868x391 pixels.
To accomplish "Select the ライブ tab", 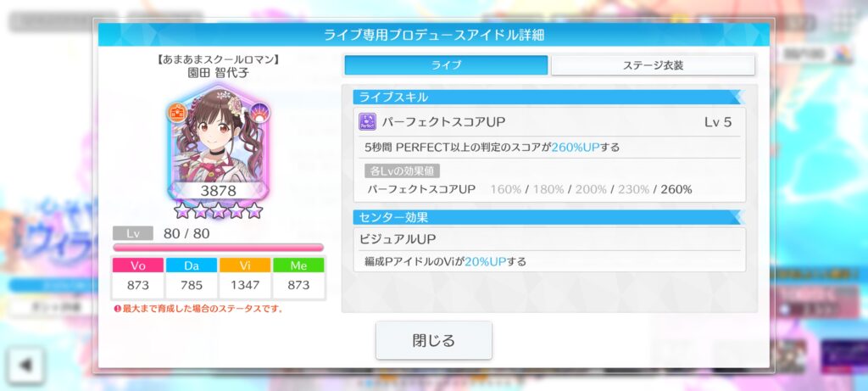I will click(446, 65).
